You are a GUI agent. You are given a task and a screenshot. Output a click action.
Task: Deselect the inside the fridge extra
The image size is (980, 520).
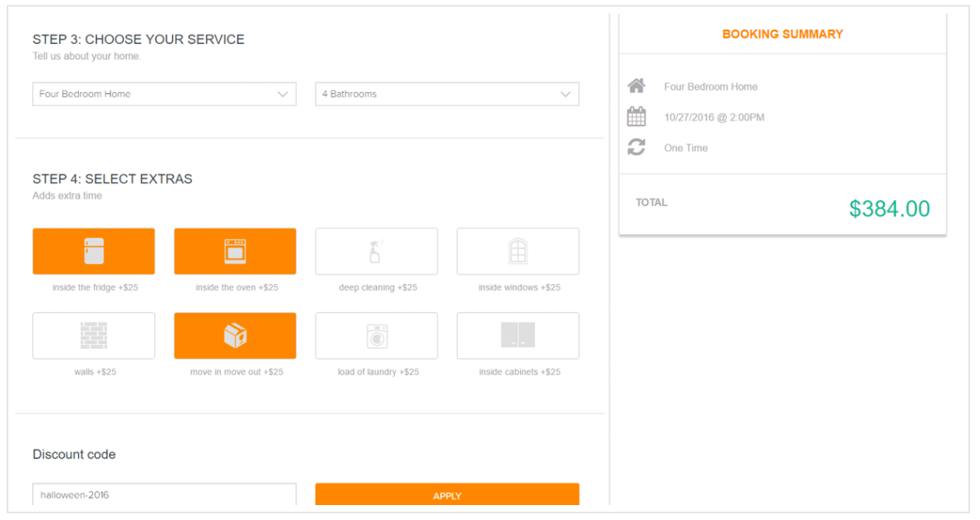tap(94, 251)
